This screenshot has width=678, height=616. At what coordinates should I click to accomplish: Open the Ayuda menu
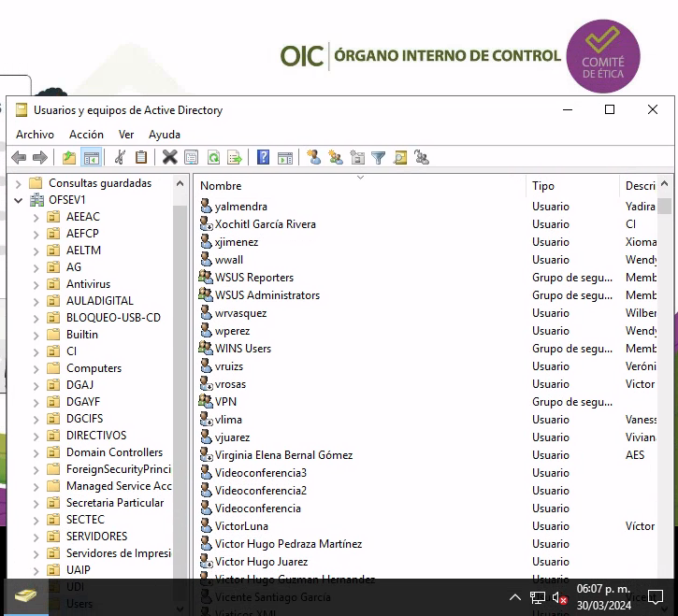coord(165,135)
